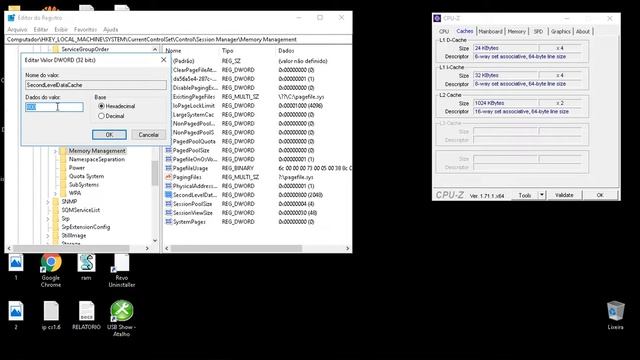Open the Editar menu
The width and height of the screenshot is (640, 360).
coord(41,29)
